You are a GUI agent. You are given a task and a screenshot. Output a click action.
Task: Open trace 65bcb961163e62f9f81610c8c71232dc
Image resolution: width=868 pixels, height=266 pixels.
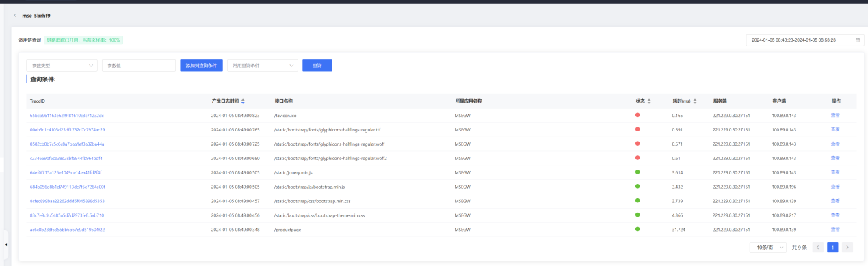(67, 115)
